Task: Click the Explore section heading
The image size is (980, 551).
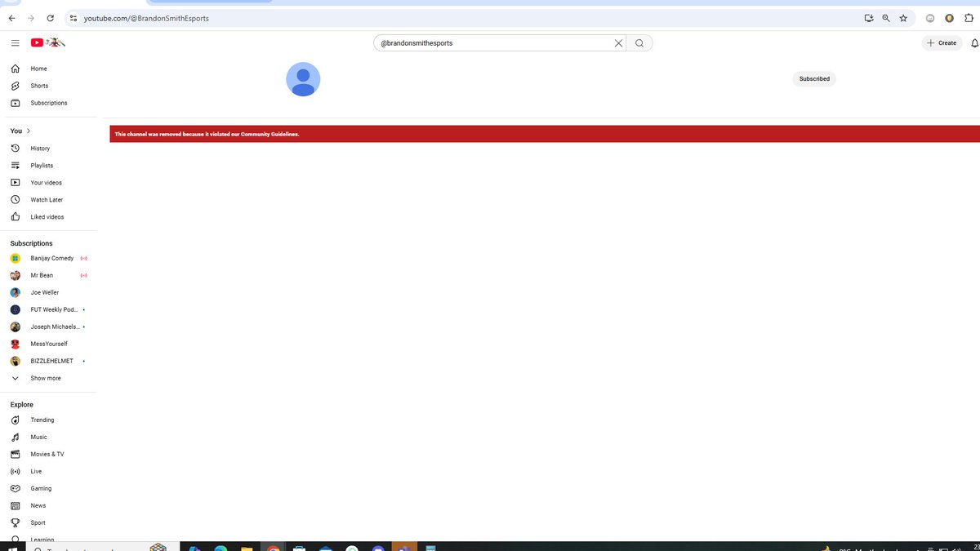Action: click(x=22, y=404)
